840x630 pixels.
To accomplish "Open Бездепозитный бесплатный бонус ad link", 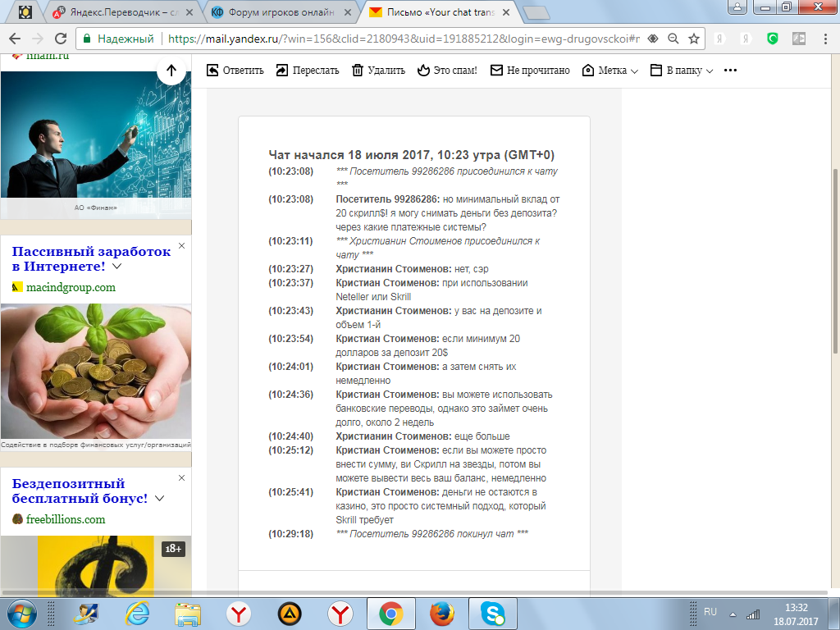I will pyautogui.click(x=80, y=491).
